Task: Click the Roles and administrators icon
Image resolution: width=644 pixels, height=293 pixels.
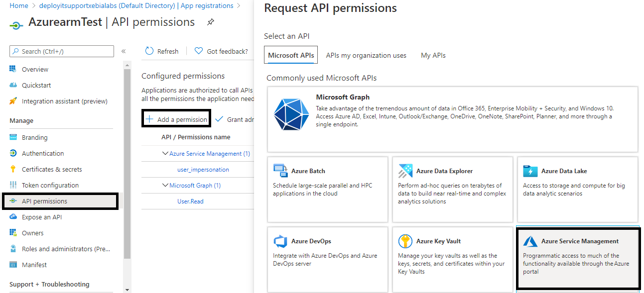Action: [13, 249]
